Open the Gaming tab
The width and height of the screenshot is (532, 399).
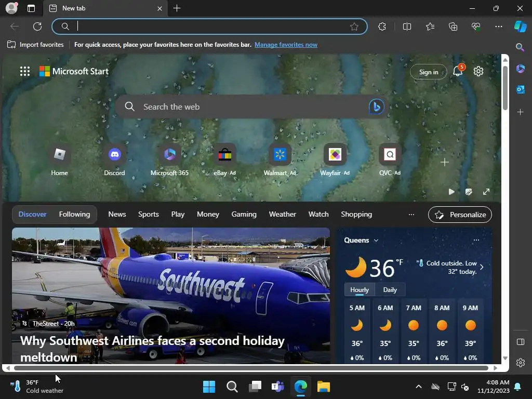244,215
